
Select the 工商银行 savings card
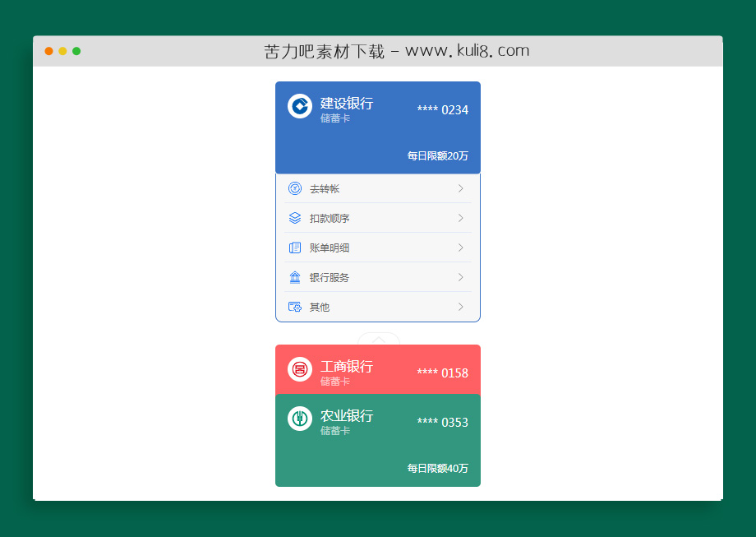(378, 369)
